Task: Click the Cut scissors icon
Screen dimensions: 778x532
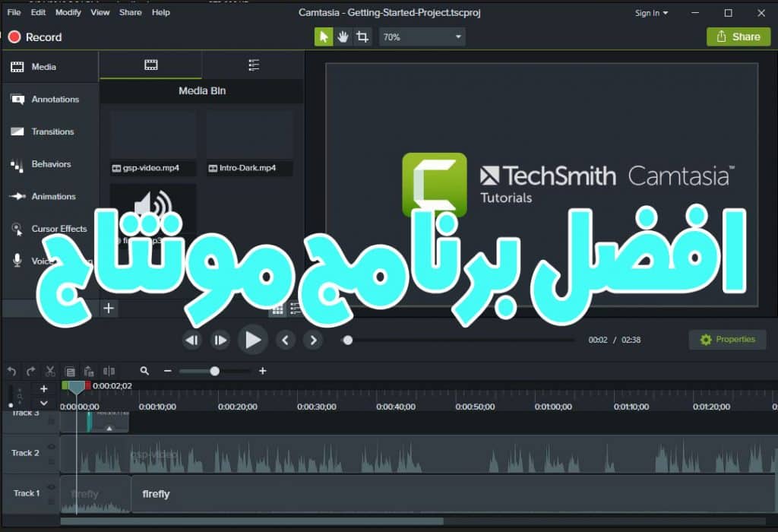Action: pos(50,371)
